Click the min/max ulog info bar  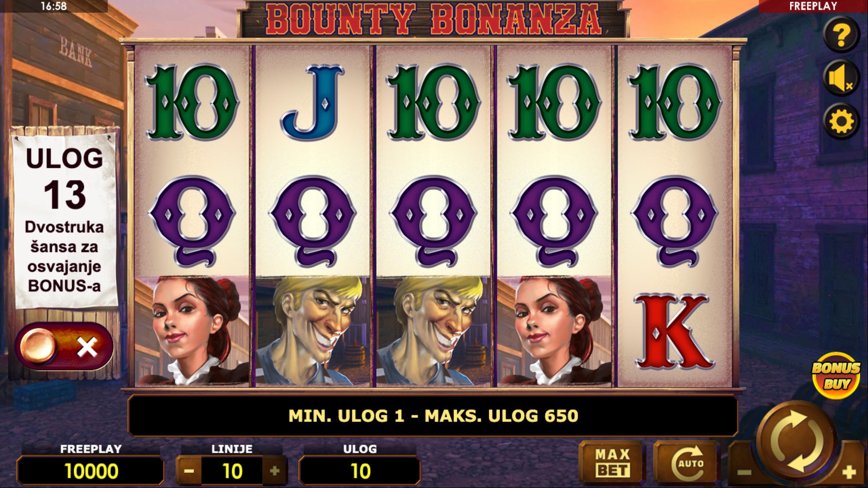click(433, 416)
